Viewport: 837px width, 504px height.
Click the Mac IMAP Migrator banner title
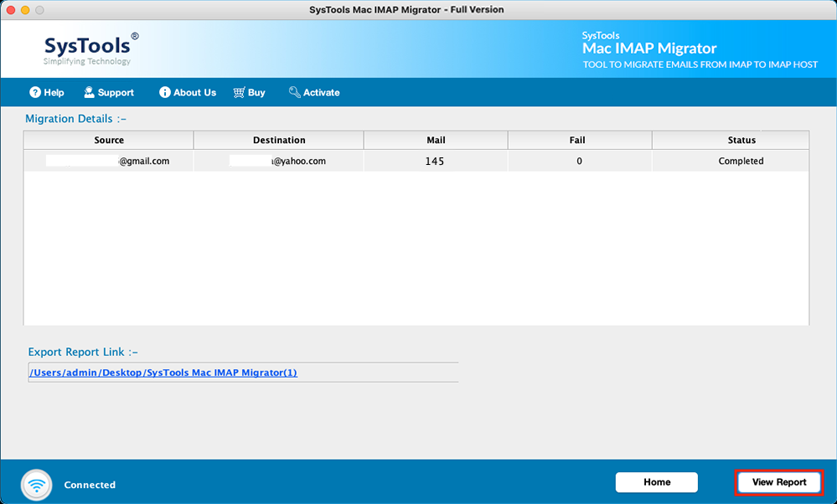(649, 49)
